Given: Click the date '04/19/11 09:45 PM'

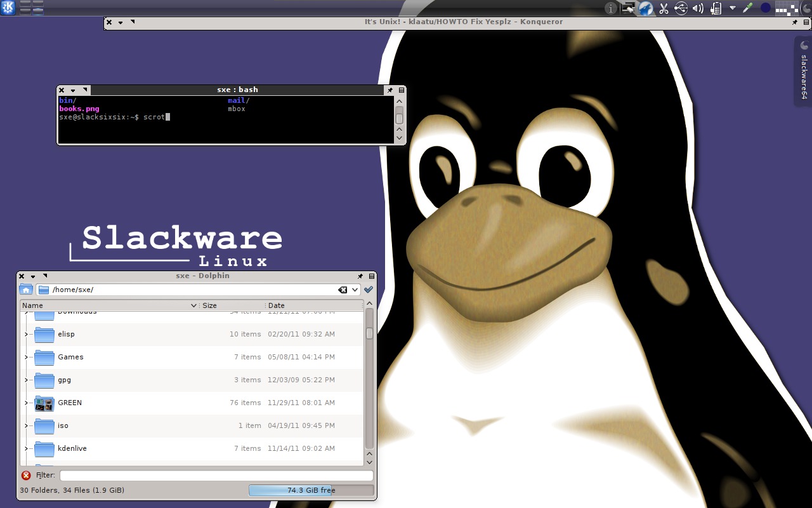Looking at the screenshot, I should point(301,425).
